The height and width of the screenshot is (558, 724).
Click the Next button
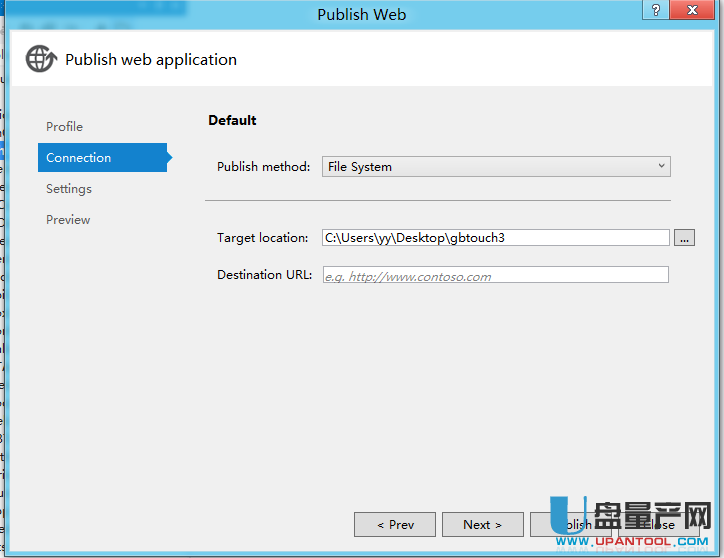click(x=483, y=524)
